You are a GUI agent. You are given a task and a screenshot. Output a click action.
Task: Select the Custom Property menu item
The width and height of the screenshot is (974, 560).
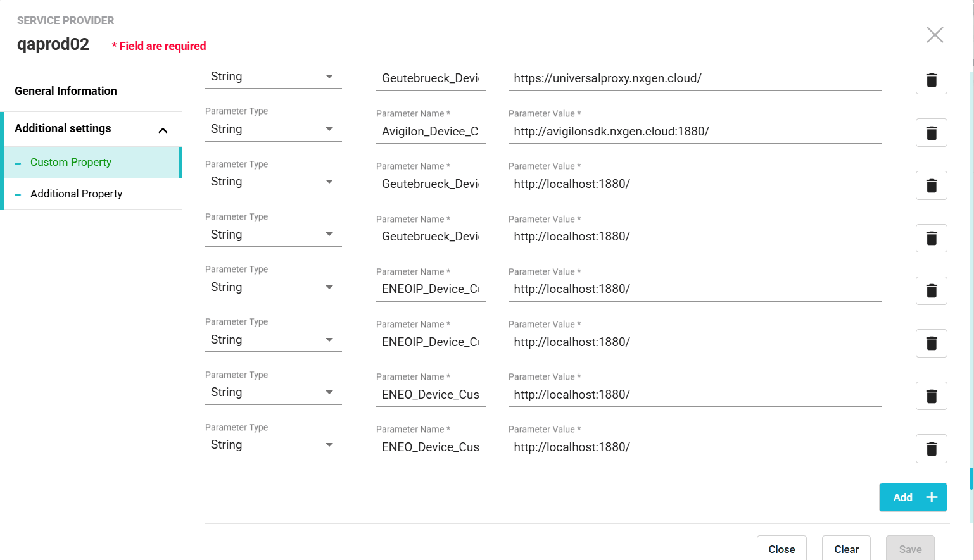pyautogui.click(x=71, y=163)
